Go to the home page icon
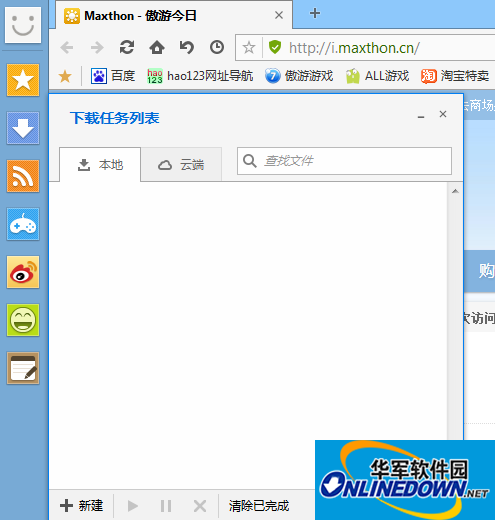The image size is (495, 520). tap(157, 47)
